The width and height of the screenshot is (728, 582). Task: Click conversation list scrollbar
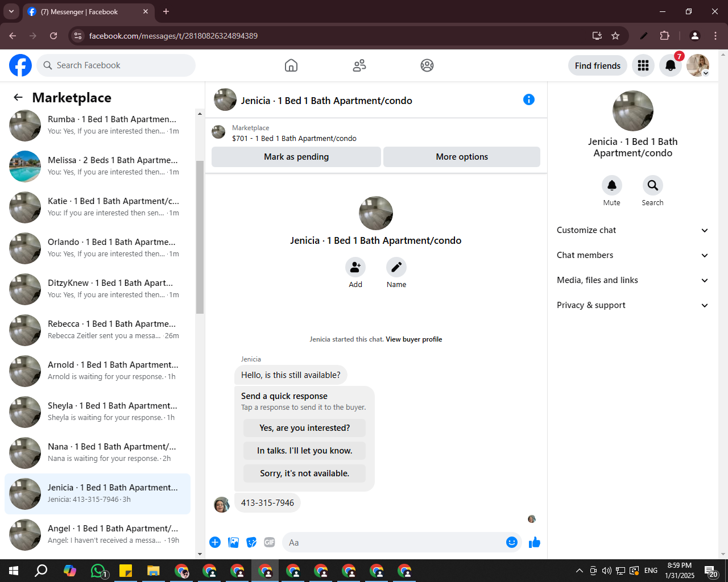200,237
